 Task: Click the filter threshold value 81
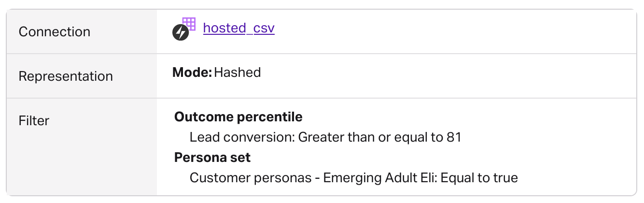tap(453, 137)
